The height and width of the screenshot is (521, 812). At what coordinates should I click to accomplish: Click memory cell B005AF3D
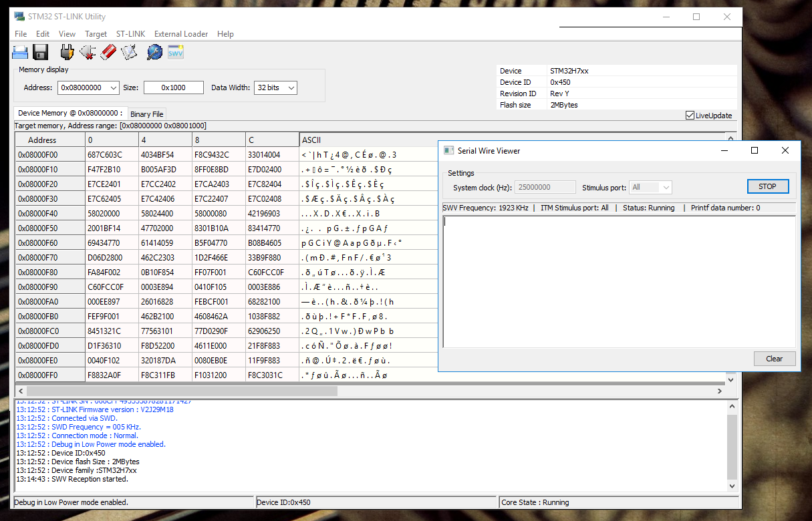(165, 170)
